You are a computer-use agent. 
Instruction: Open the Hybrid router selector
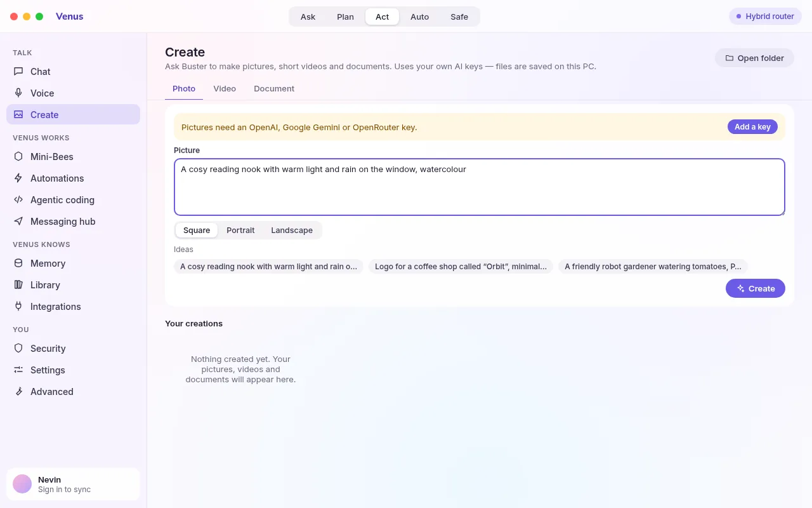click(765, 17)
